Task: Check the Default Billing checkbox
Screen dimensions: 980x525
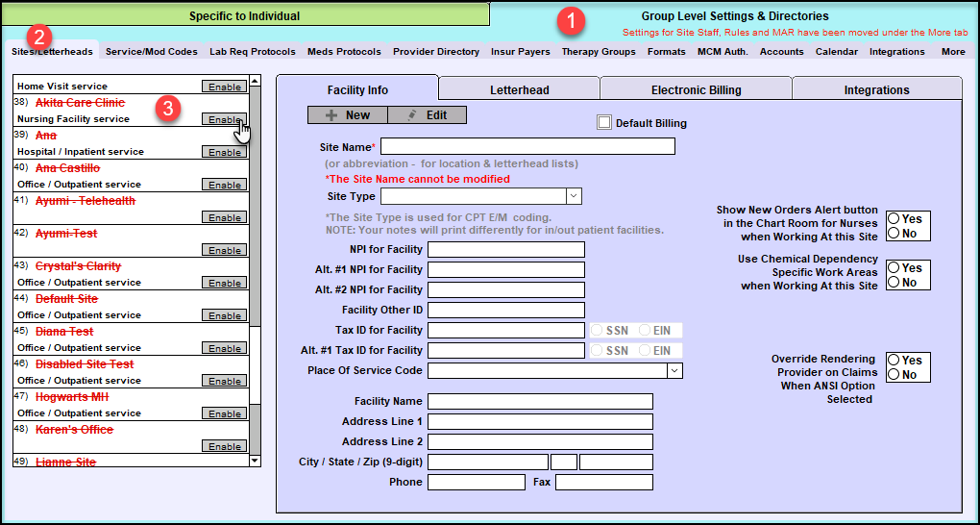Action: coord(604,122)
